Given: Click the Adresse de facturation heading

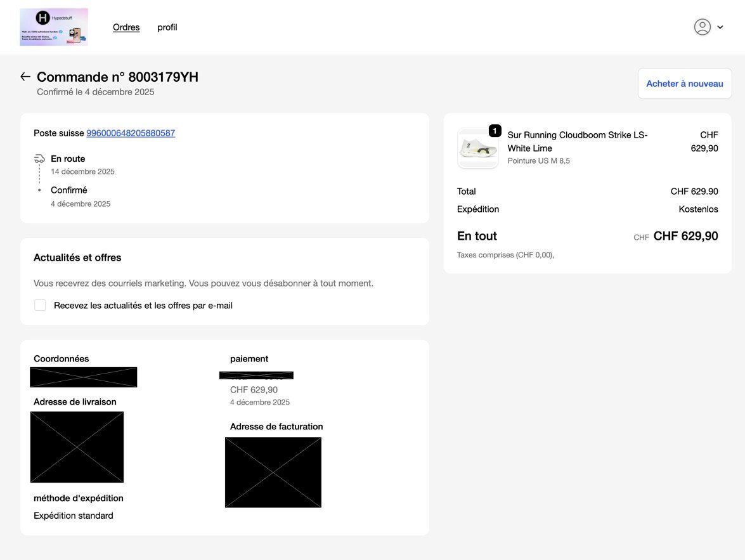Looking at the screenshot, I should point(276,427).
